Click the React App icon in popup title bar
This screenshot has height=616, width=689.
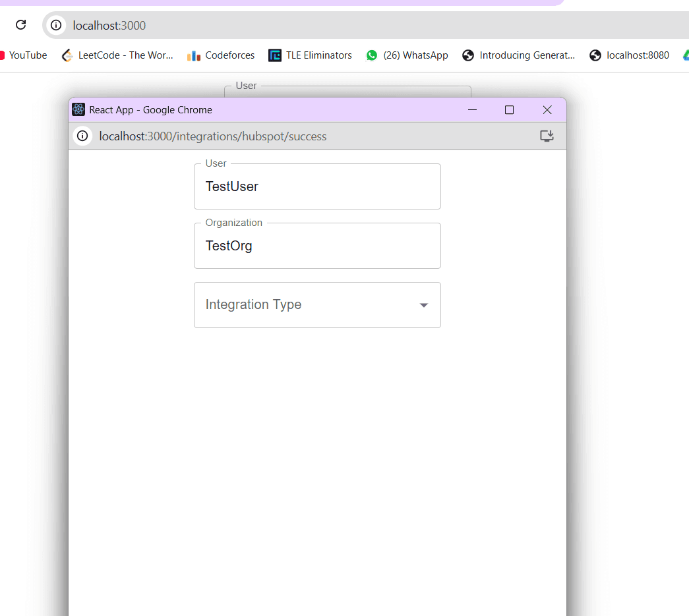coord(78,110)
